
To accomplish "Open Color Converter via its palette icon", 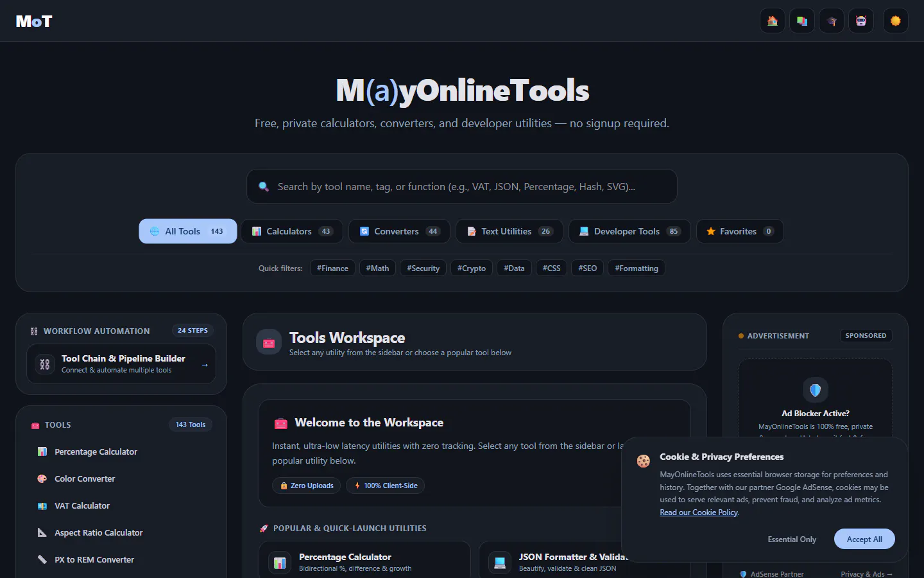I will click(42, 479).
